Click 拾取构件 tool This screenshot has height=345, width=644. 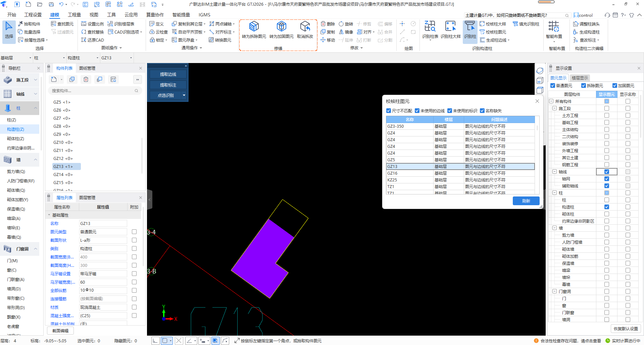(x=29, y=24)
